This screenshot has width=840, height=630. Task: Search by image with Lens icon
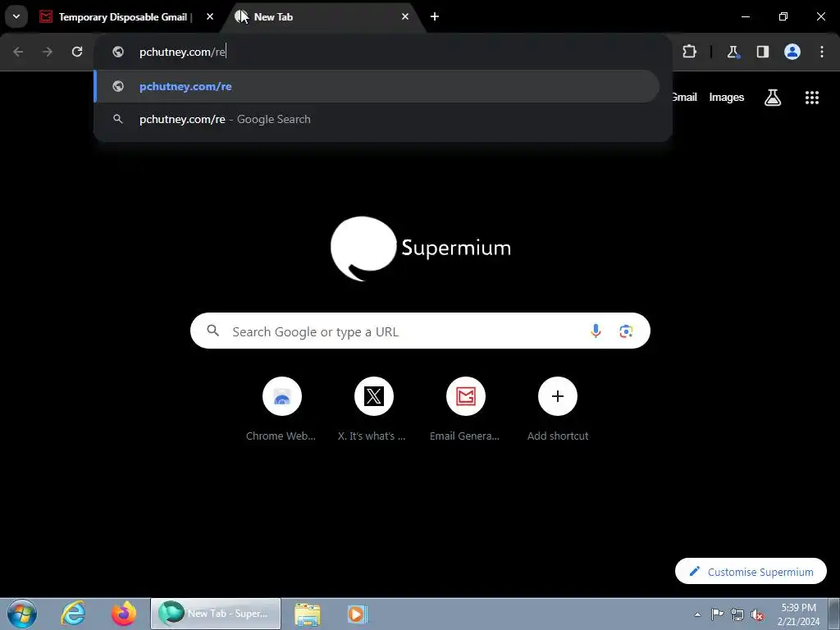626,331
